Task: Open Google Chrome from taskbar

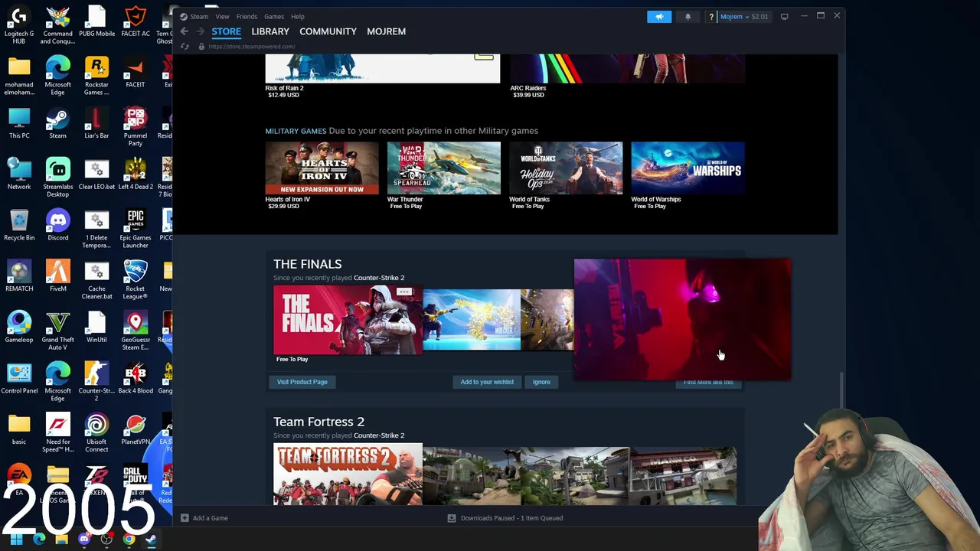Action: coord(129,540)
